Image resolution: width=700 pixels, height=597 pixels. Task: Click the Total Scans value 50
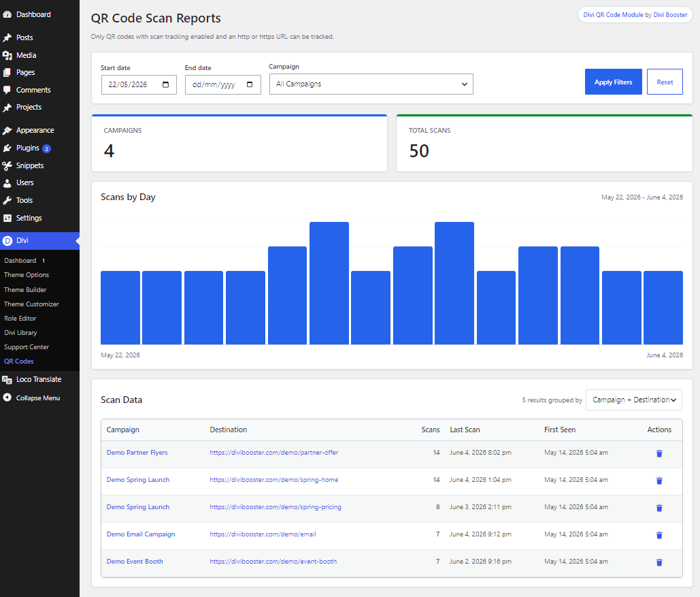pyautogui.click(x=419, y=151)
